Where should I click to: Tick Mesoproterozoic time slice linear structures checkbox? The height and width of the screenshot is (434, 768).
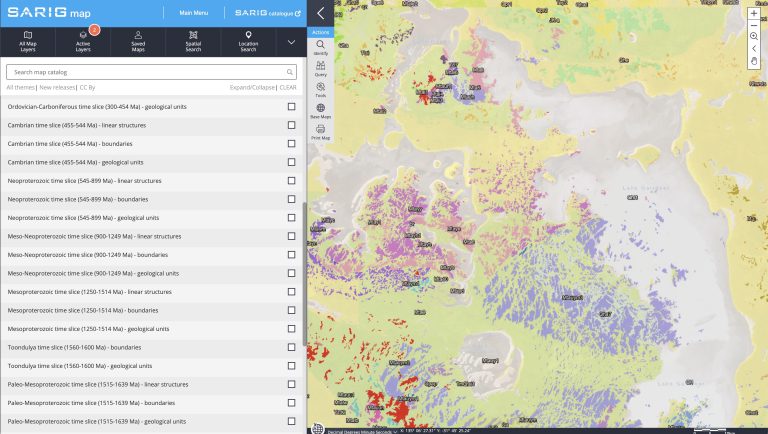[x=291, y=292]
